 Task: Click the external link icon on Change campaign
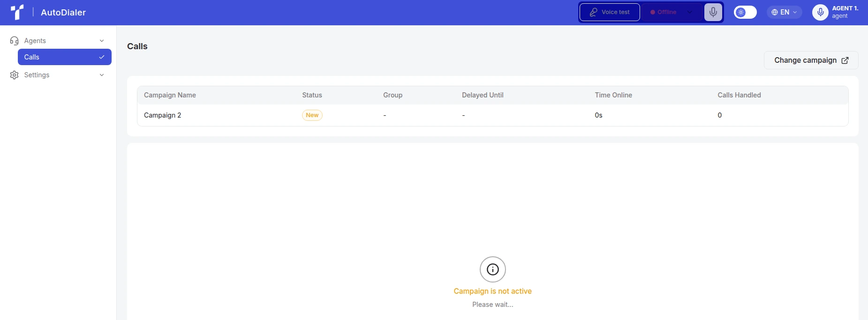tap(845, 60)
